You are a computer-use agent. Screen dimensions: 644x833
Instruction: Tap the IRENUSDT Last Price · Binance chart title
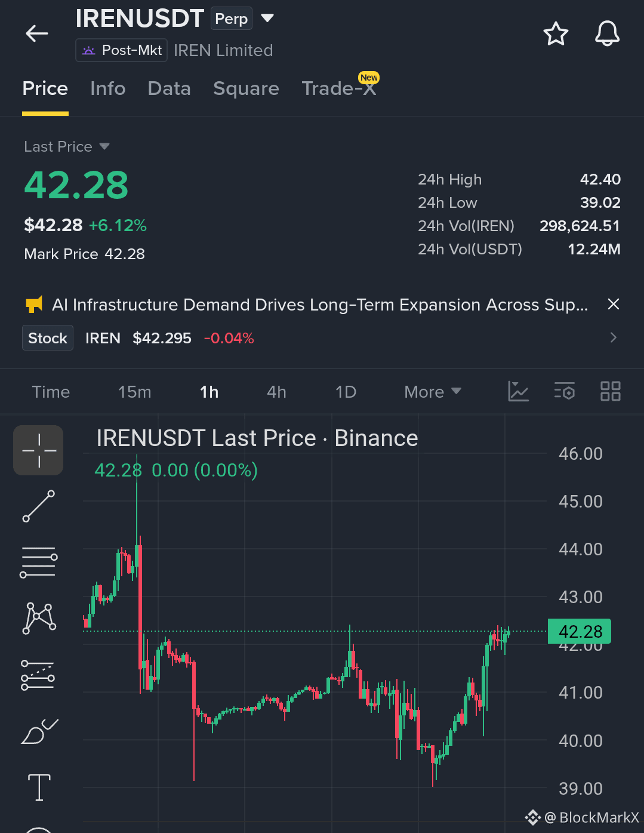pos(257,438)
